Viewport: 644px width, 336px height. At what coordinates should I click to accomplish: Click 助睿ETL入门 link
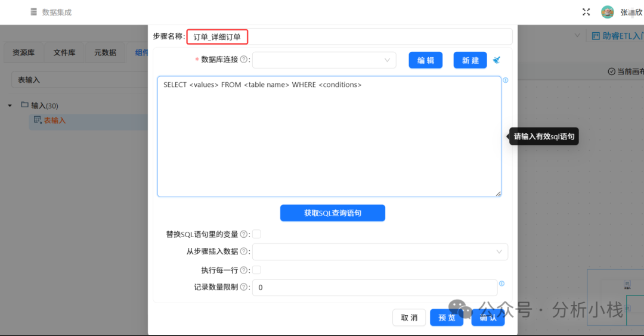point(623,36)
